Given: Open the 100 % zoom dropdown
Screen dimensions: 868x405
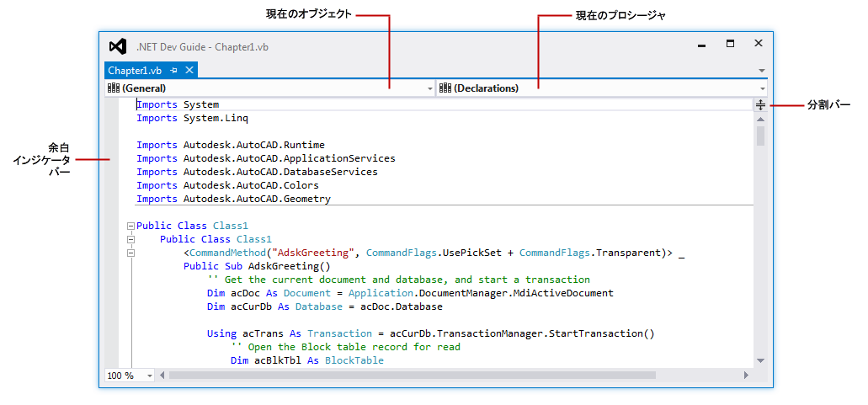Looking at the screenshot, I should pos(150,376).
